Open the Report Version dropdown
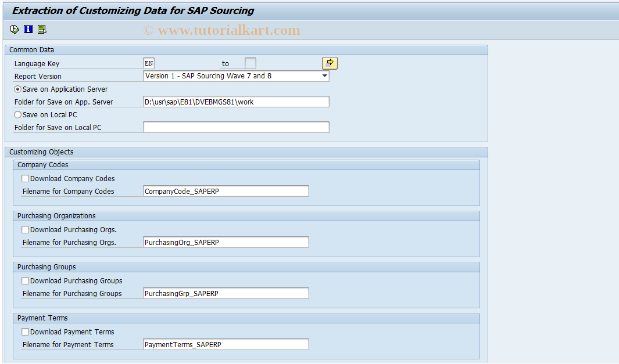Image resolution: width=619 pixels, height=364 pixels. (x=324, y=75)
